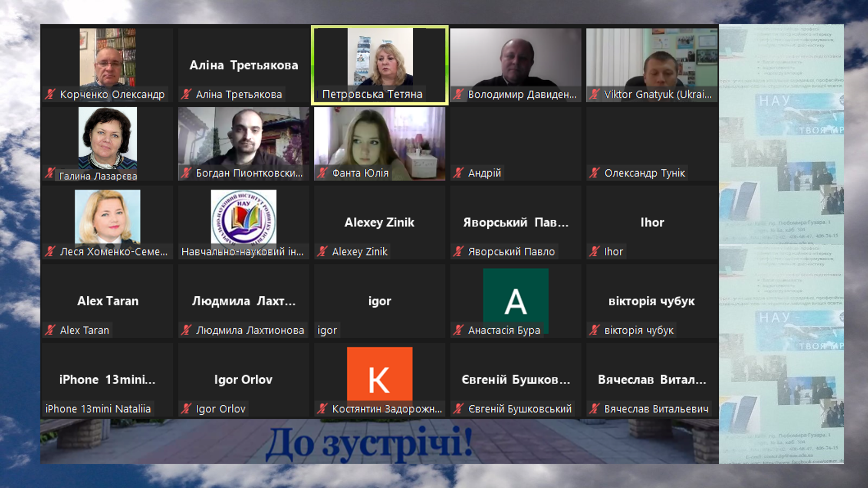Click muted mic icon beside Олександр Тунік

595,173
